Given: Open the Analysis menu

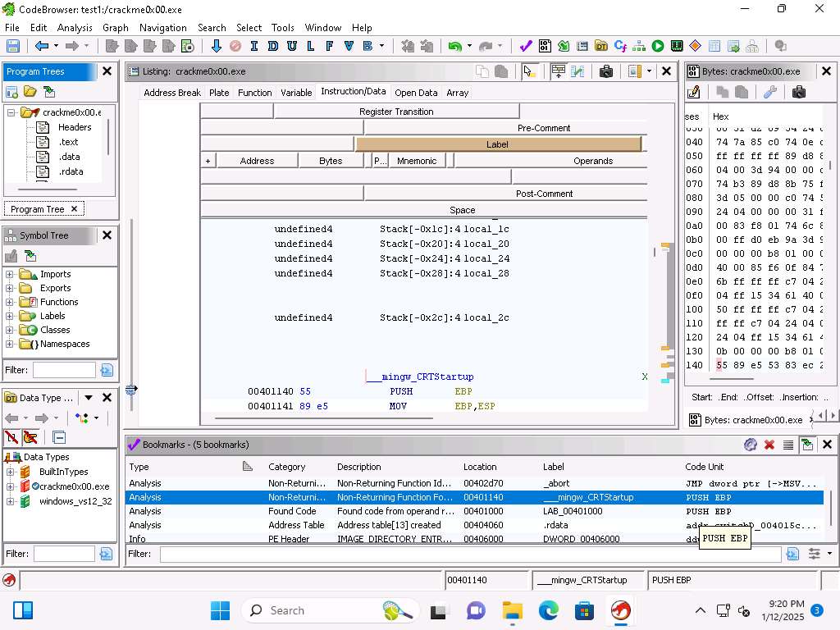Looking at the screenshot, I should pos(75,27).
